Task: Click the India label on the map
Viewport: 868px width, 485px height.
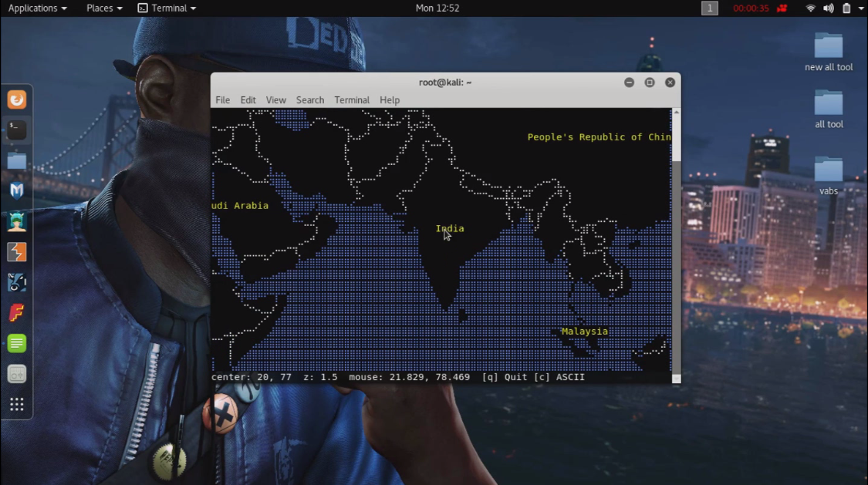Action: tap(450, 228)
